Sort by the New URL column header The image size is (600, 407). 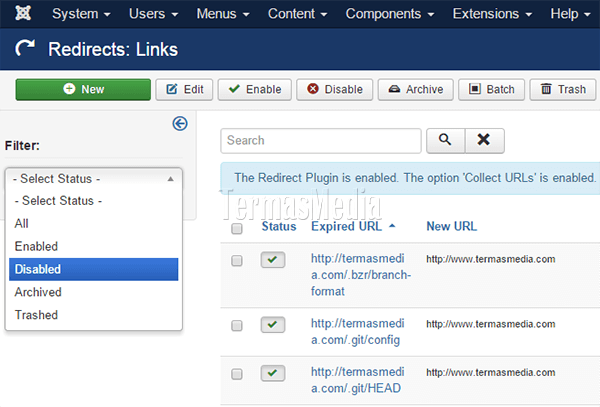[452, 226]
